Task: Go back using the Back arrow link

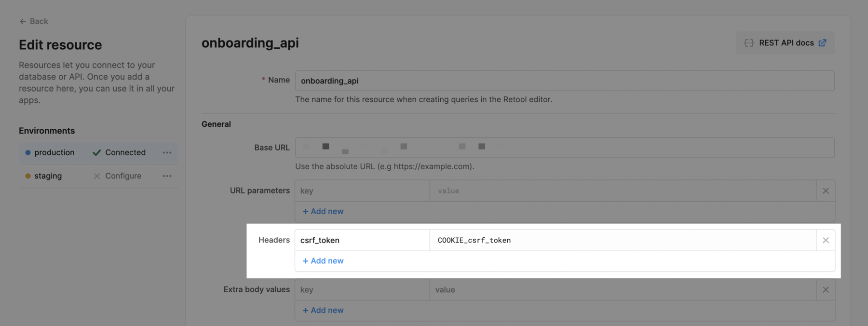Action: point(34,21)
